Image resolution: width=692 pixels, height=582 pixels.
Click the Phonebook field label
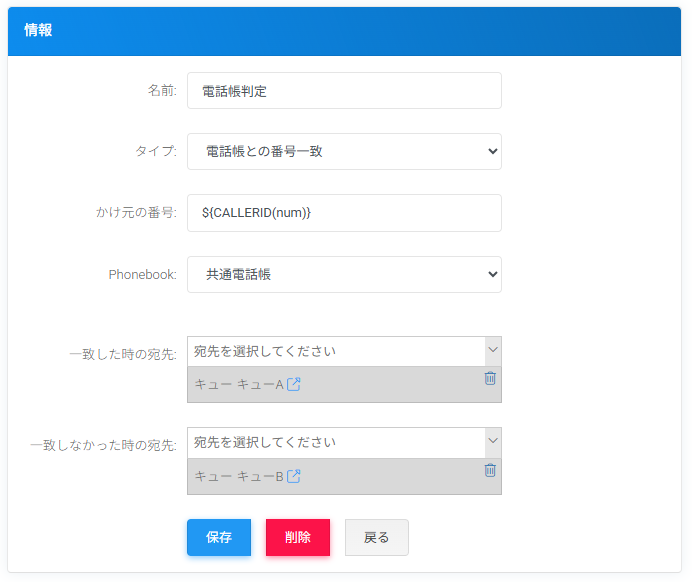click(x=142, y=275)
